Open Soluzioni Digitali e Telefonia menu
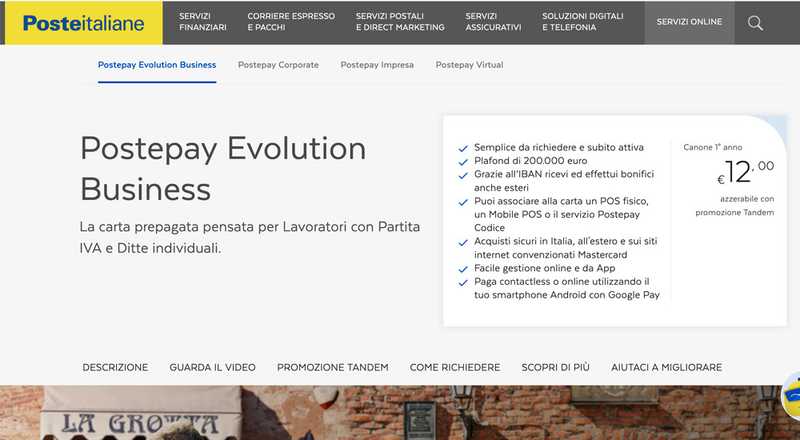 pyautogui.click(x=583, y=22)
